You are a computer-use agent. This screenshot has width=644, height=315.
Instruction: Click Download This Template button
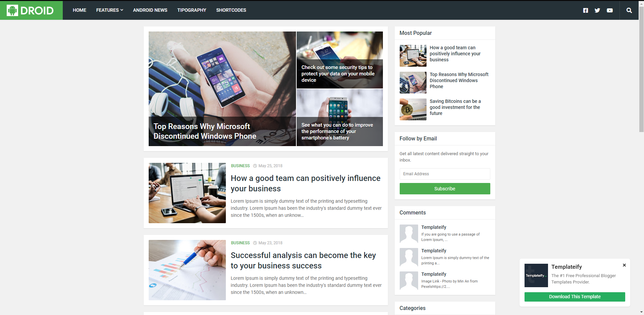pyautogui.click(x=575, y=297)
